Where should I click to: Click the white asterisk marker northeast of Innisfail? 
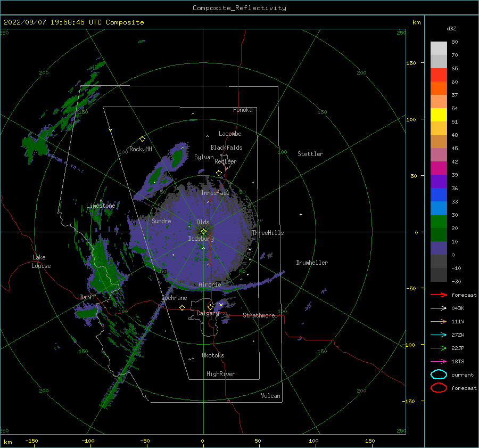click(x=253, y=183)
